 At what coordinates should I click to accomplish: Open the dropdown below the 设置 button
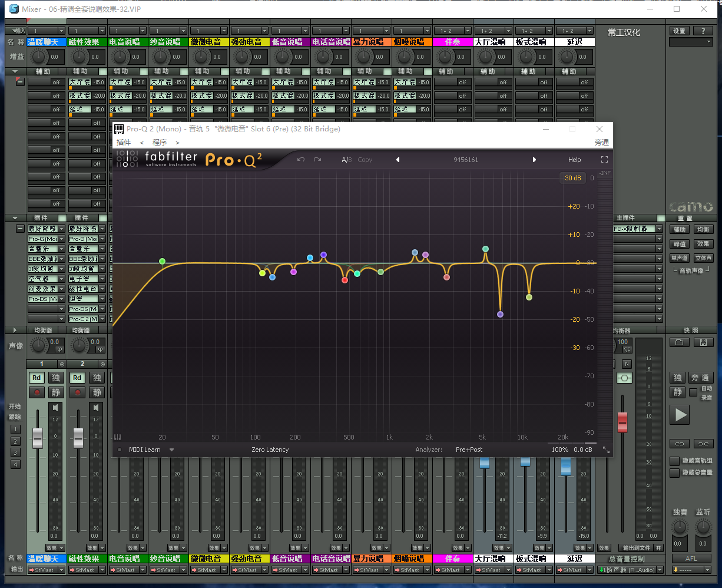pos(691,42)
